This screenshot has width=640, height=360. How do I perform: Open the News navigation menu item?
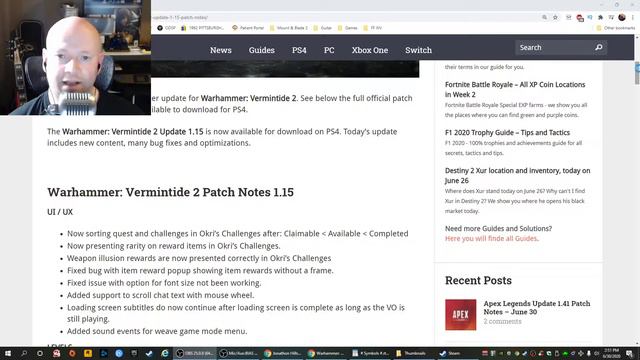pyautogui.click(x=220, y=50)
